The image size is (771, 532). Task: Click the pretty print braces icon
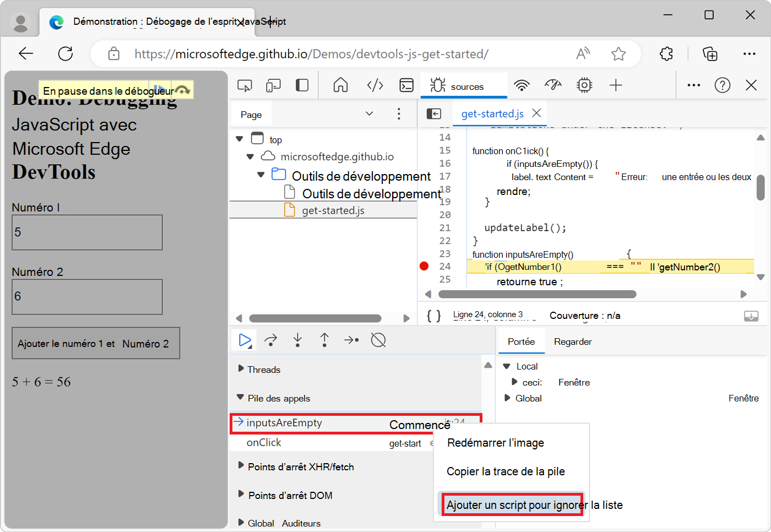(x=434, y=316)
